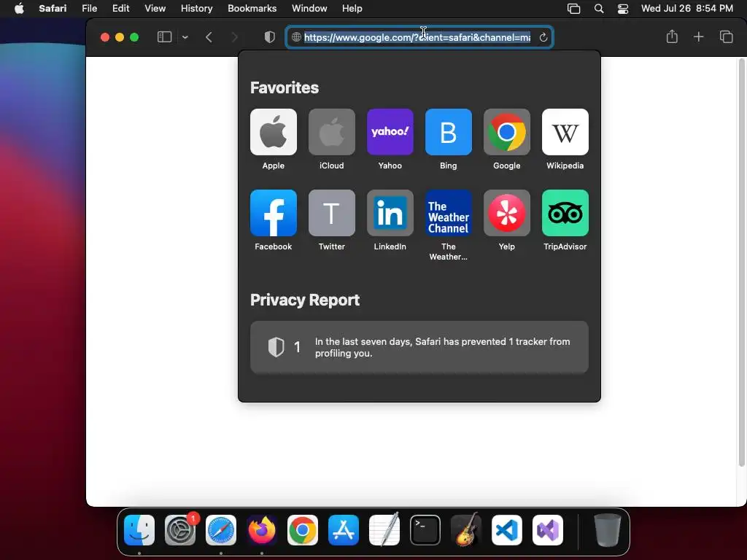Open Finder from the Dock
This screenshot has height=560, width=747.
pyautogui.click(x=139, y=530)
